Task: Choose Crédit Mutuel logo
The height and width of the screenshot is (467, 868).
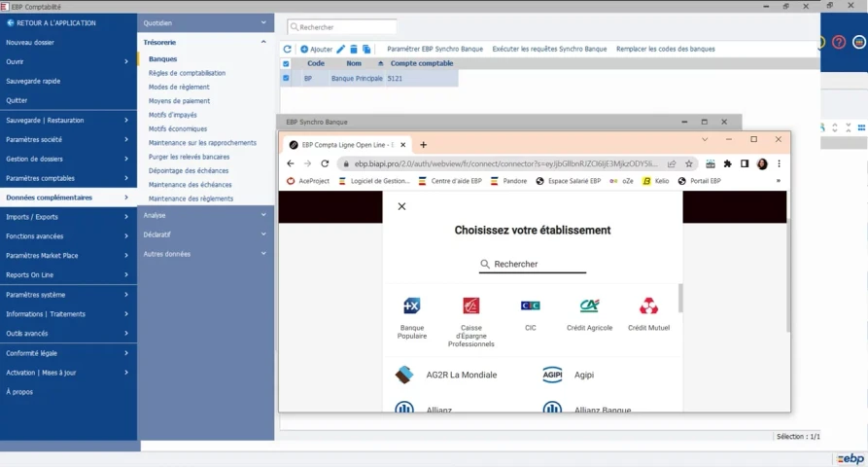Action: coord(648,305)
